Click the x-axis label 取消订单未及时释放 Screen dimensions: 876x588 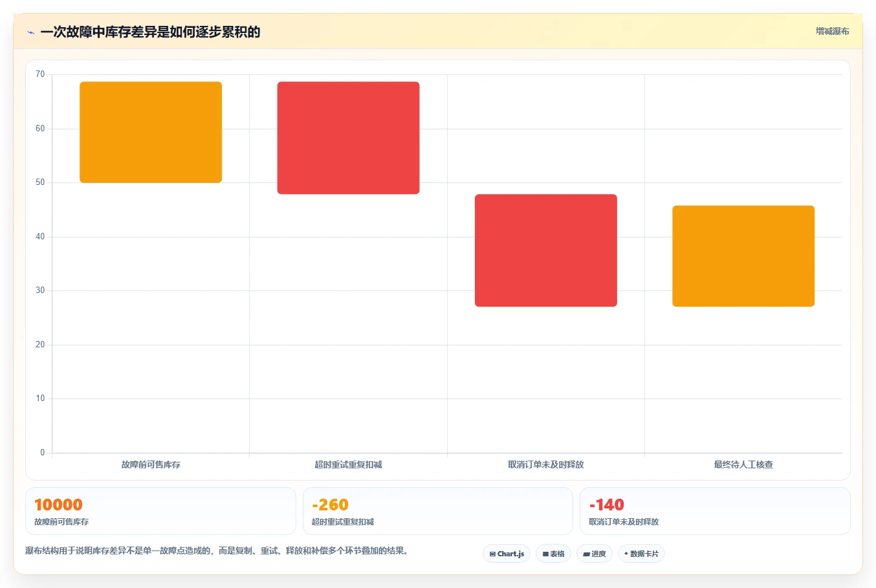[546, 464]
